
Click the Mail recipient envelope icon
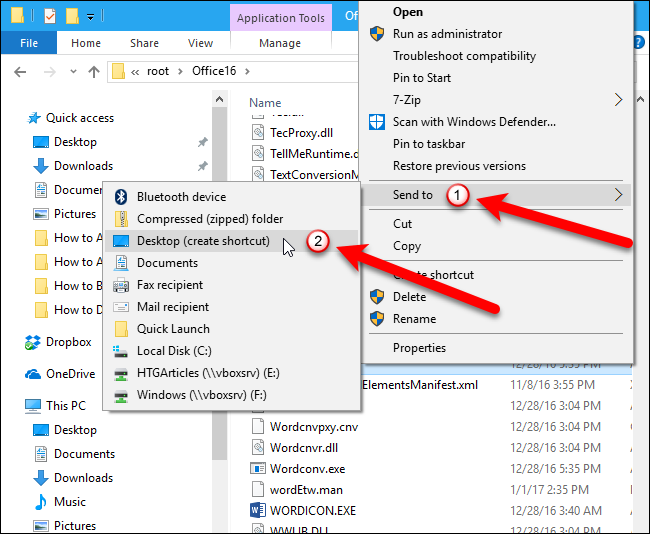(121, 307)
